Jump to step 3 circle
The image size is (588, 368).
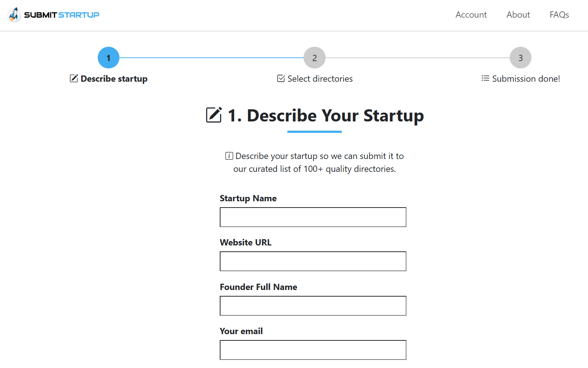[x=520, y=58]
